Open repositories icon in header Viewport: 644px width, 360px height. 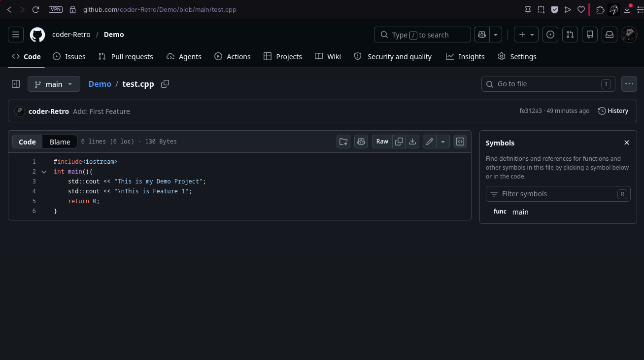tap(590, 35)
